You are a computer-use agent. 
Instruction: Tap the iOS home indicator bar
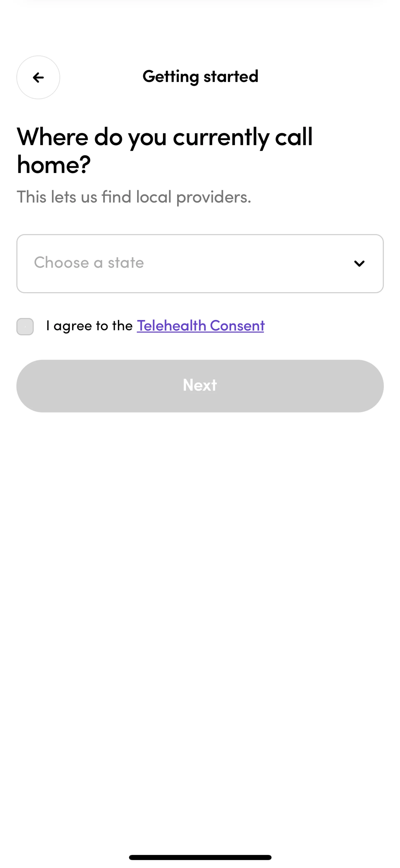click(x=200, y=857)
